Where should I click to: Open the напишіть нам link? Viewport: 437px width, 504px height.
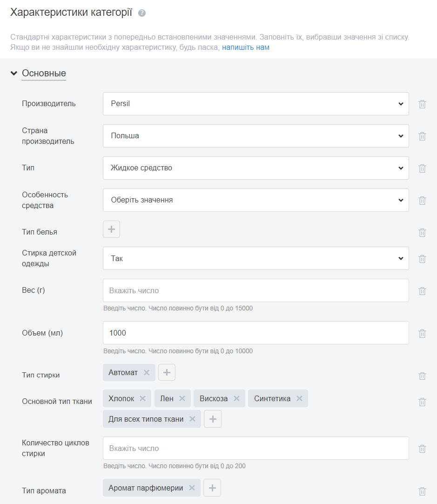(x=245, y=47)
